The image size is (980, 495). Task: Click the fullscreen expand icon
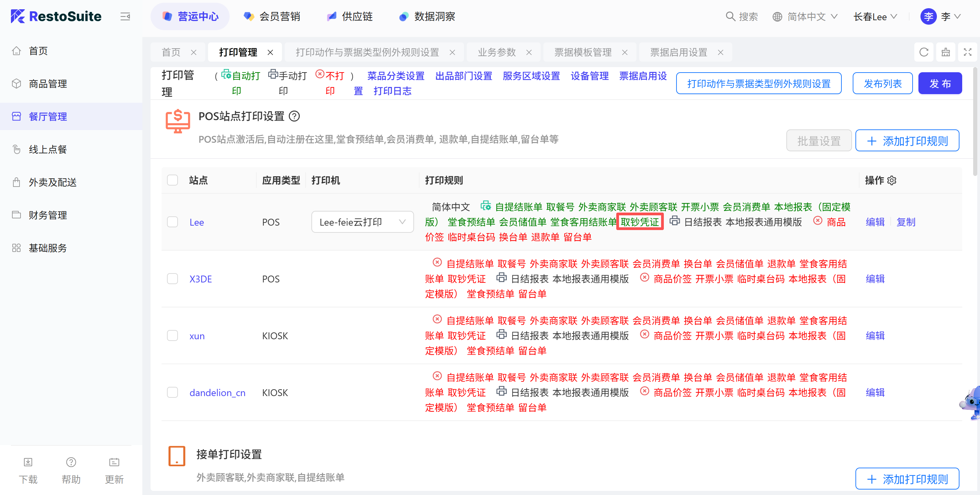(x=967, y=52)
